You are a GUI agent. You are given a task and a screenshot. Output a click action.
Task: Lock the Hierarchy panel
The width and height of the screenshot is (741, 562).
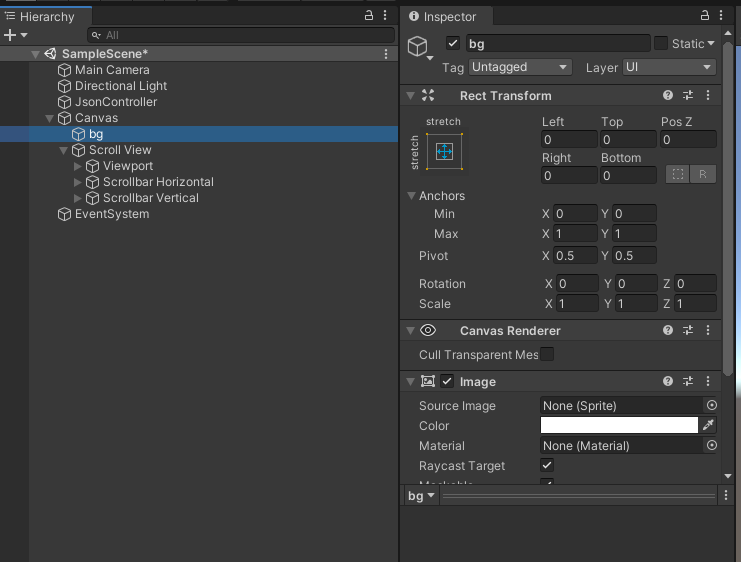369,16
